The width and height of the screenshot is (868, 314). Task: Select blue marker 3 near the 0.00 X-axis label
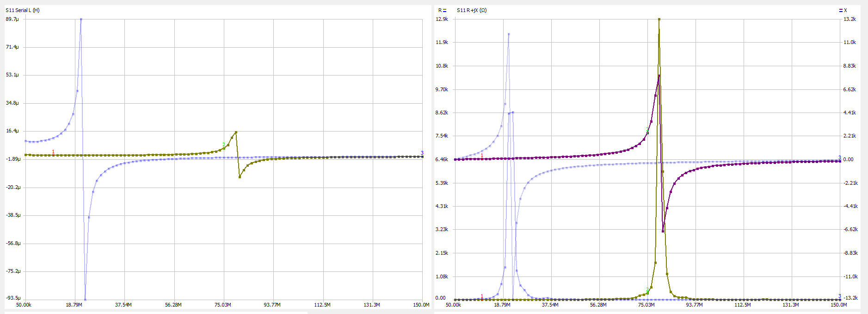840,158
